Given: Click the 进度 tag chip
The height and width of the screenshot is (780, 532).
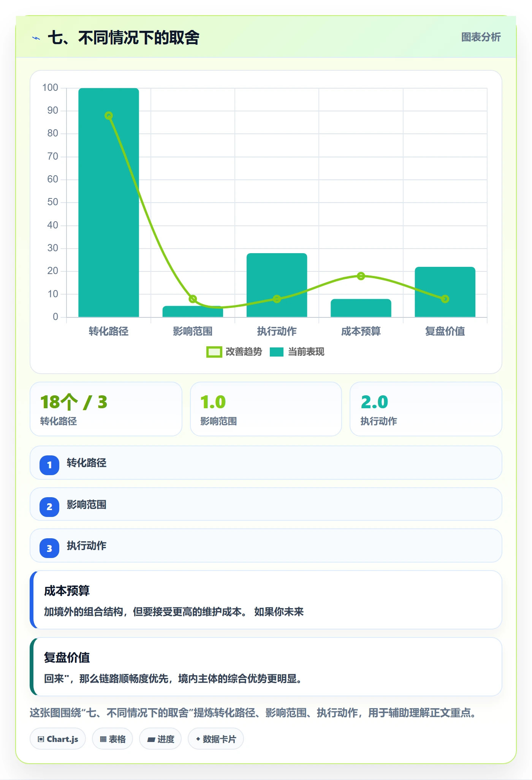Looking at the screenshot, I should [x=160, y=739].
